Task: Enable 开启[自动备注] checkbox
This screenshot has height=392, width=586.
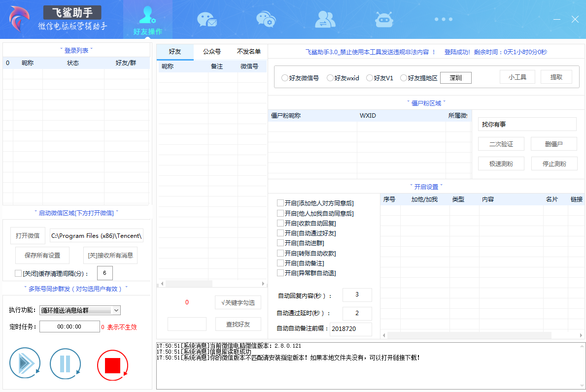Action: 280,263
